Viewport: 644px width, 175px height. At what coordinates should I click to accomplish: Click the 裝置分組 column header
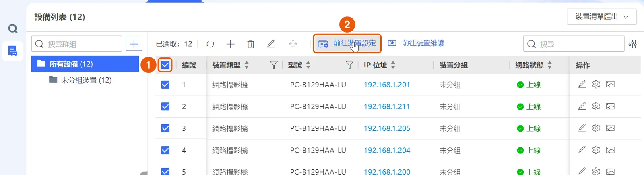[x=454, y=65]
